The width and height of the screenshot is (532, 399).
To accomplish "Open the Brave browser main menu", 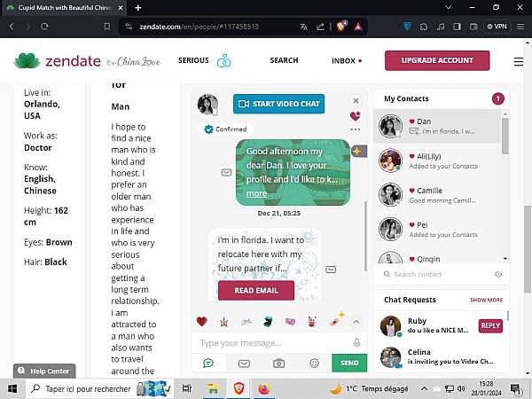I will [520, 27].
